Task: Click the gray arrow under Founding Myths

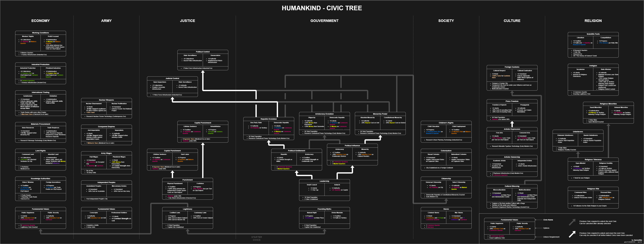Action: pyautogui.click(x=324, y=231)
